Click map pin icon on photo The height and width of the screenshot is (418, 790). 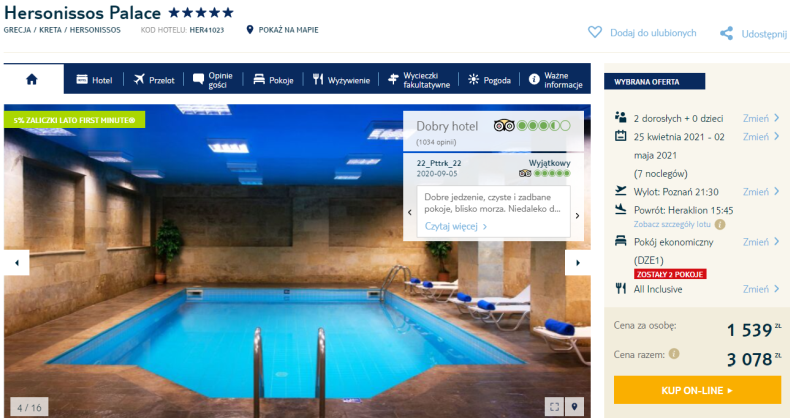[x=574, y=406]
